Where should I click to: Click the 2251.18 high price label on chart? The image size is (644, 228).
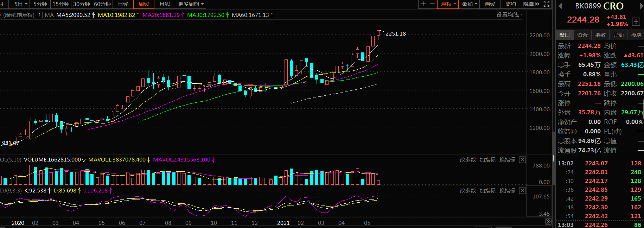396,34
